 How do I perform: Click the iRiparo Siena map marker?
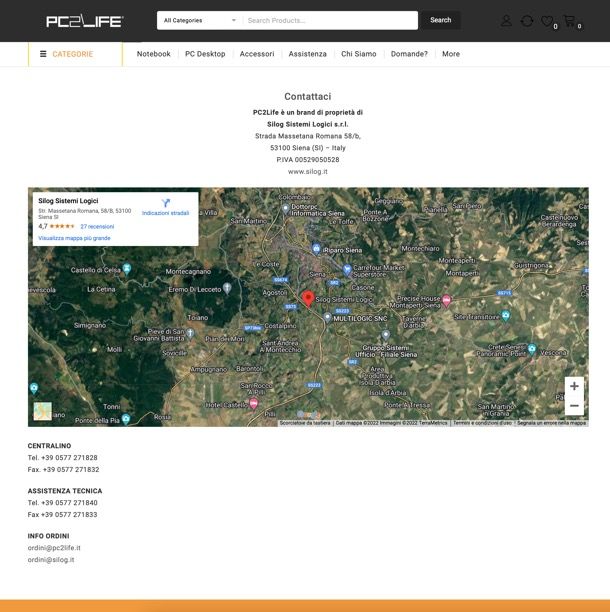317,249
